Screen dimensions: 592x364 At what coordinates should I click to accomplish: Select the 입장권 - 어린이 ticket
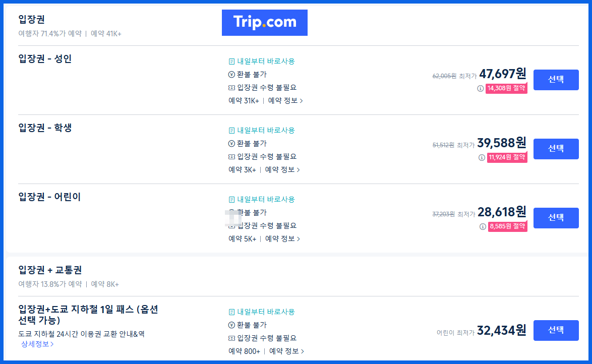(x=556, y=218)
